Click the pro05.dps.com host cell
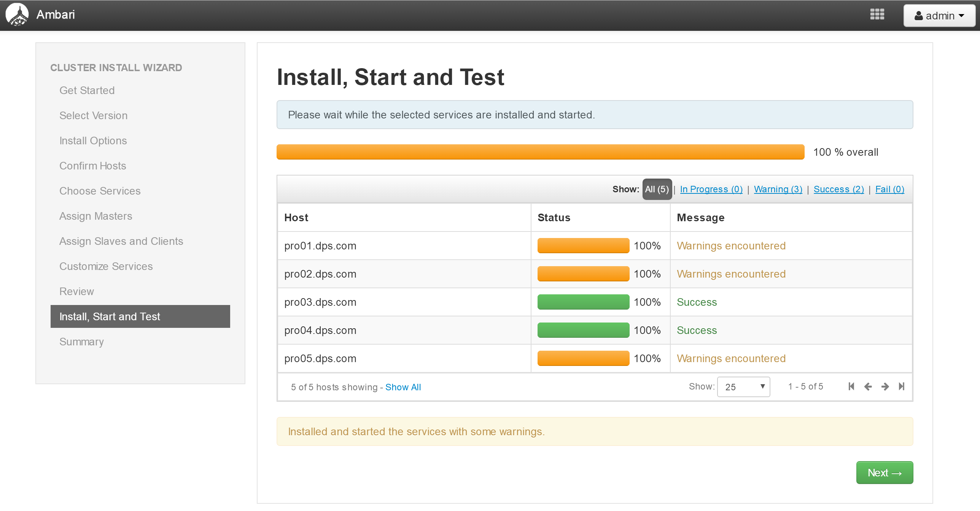Image resolution: width=980 pixels, height=511 pixels. (x=404, y=358)
